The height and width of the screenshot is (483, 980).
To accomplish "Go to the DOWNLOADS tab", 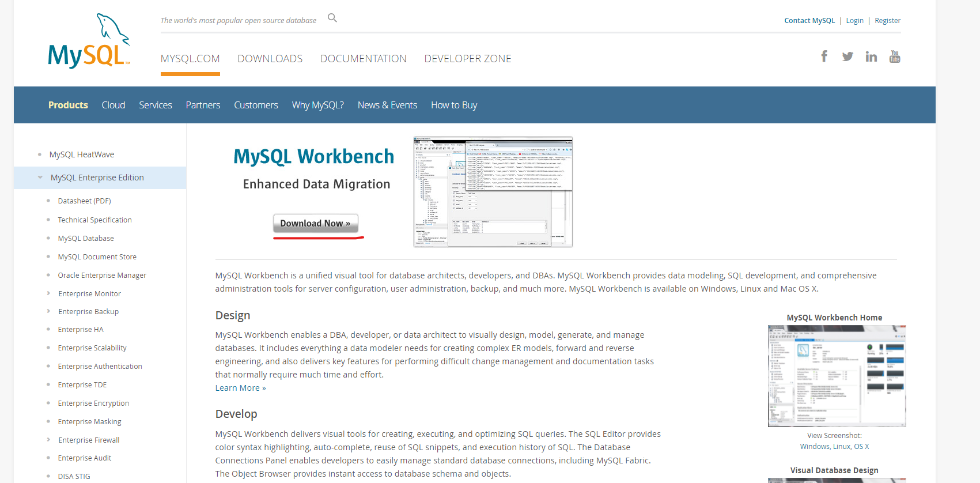I will click(270, 59).
